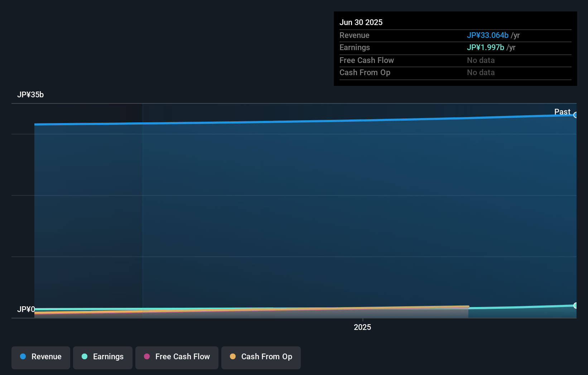Select the Earnings data point marker at chart end
The width and height of the screenshot is (588, 375).
(576, 305)
